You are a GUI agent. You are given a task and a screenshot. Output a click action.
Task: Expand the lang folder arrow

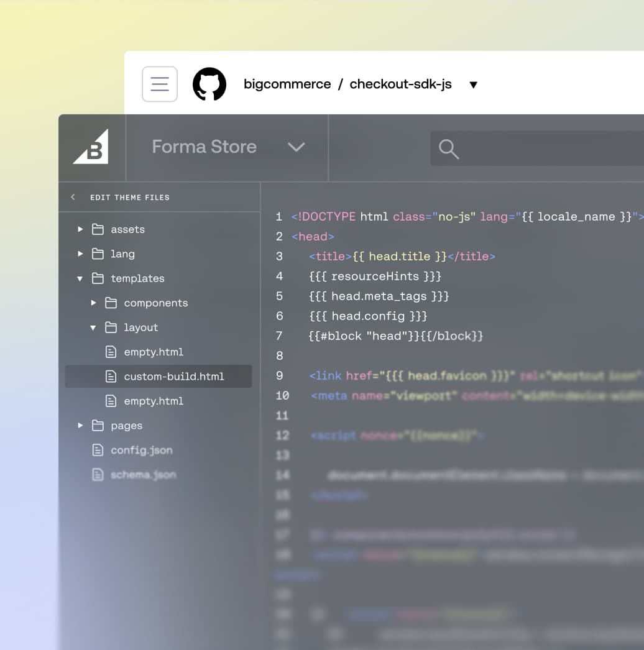point(80,254)
